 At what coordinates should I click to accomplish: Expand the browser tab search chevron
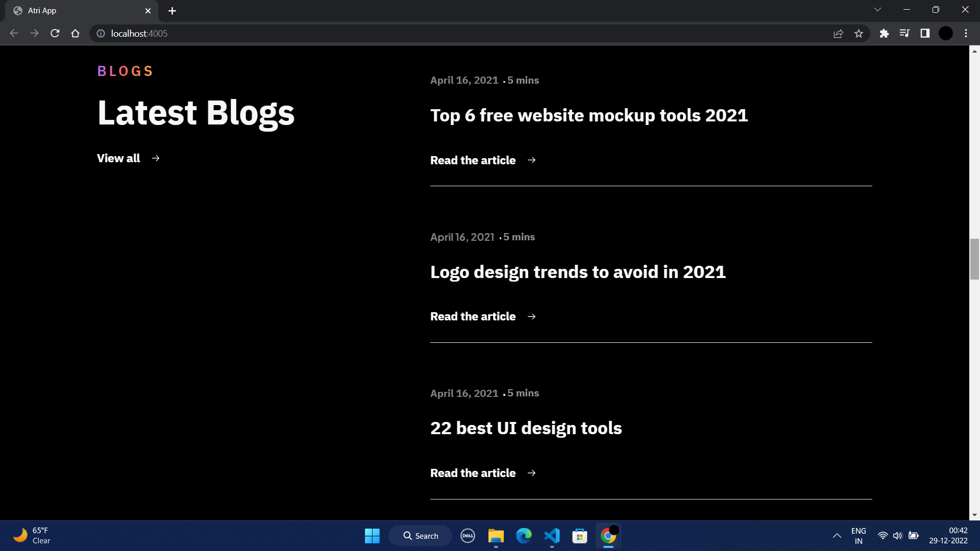[x=877, y=9]
